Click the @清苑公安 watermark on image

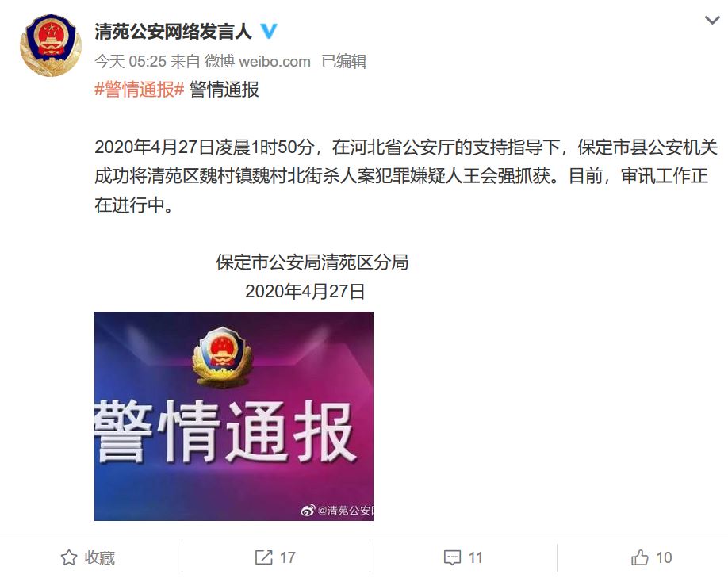[346, 511]
